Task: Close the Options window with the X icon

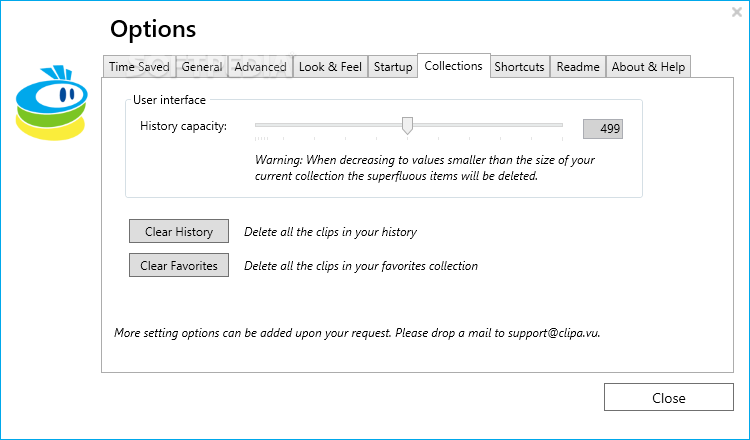Action: click(737, 12)
